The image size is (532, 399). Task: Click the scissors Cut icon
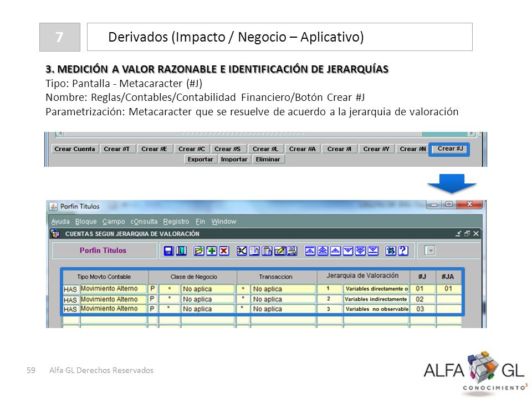tap(241, 250)
